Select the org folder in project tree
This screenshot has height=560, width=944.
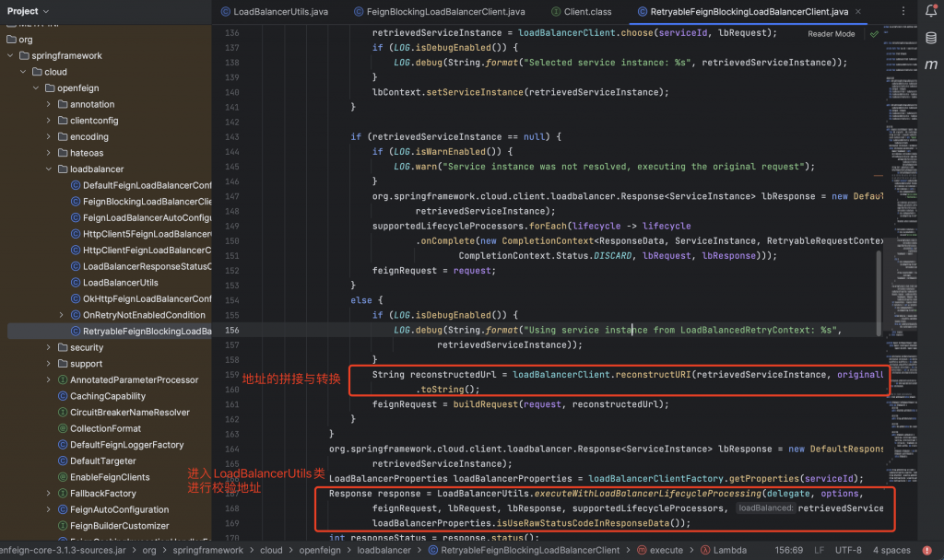(19, 39)
